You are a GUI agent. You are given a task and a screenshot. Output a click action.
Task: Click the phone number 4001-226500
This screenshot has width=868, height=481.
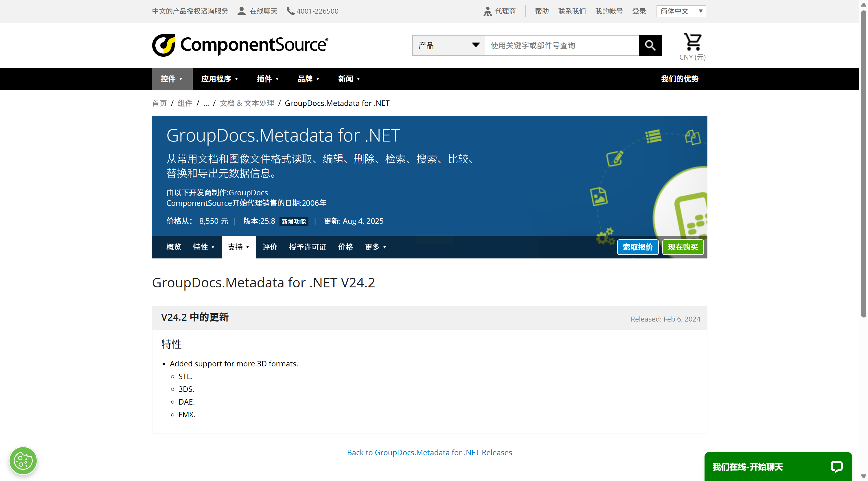coord(317,11)
